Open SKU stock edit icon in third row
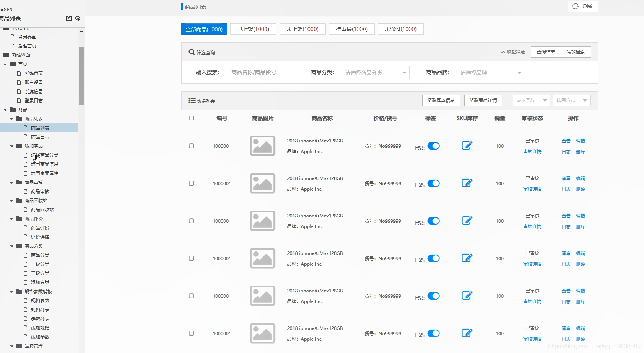Screen dimensions: 644x353 coord(467,220)
